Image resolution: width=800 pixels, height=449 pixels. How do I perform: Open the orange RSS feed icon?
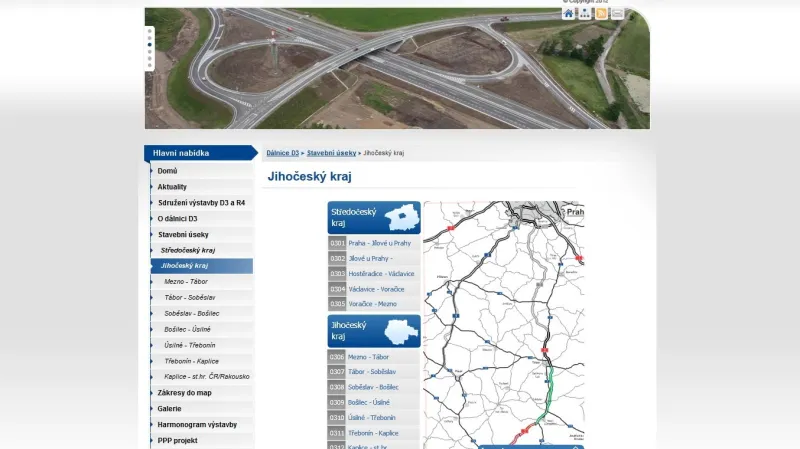coord(601,14)
